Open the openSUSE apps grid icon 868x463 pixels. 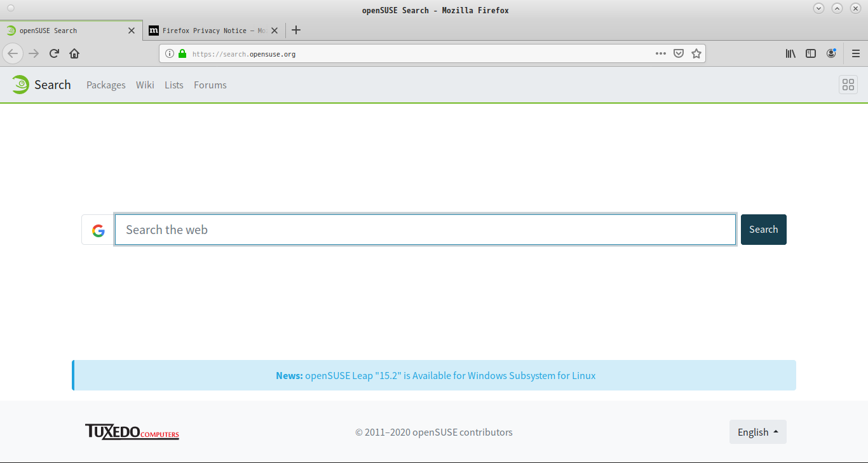[848, 85]
